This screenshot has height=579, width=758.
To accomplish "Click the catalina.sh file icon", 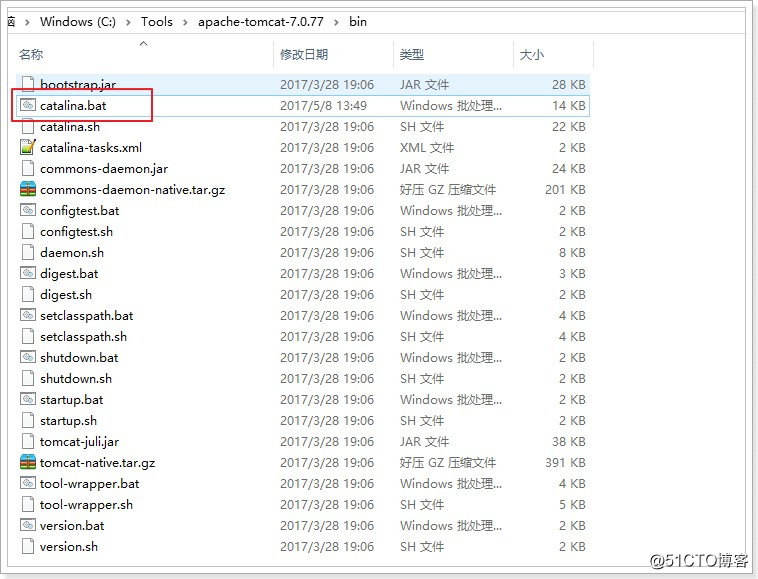I will point(28,127).
